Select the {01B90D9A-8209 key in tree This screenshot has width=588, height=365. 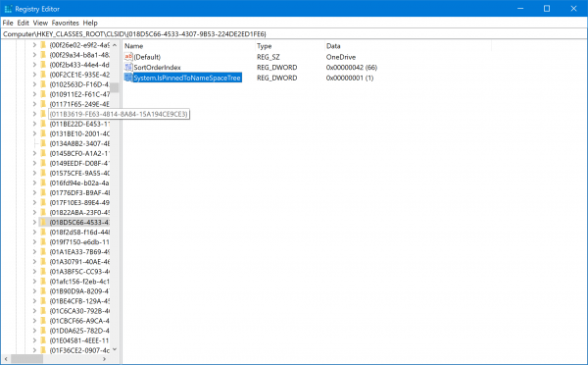[79, 291]
